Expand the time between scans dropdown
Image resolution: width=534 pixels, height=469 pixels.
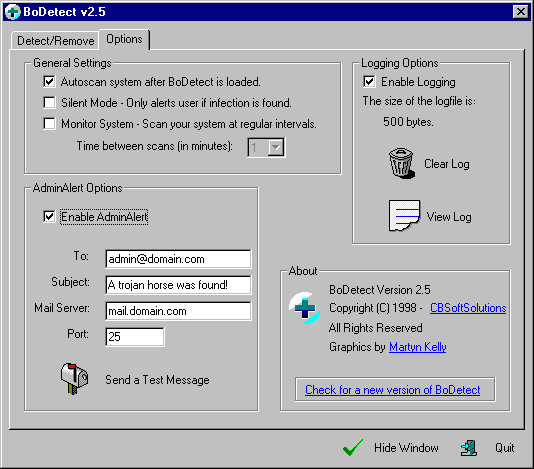(276, 147)
